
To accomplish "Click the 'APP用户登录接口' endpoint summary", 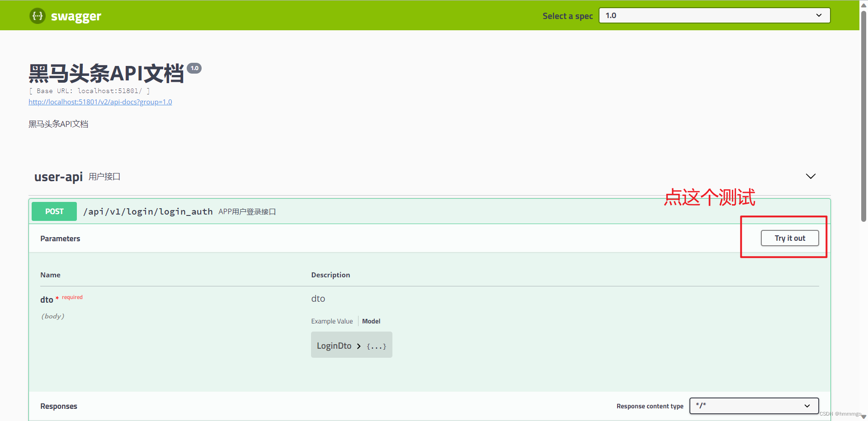I will tap(247, 211).
